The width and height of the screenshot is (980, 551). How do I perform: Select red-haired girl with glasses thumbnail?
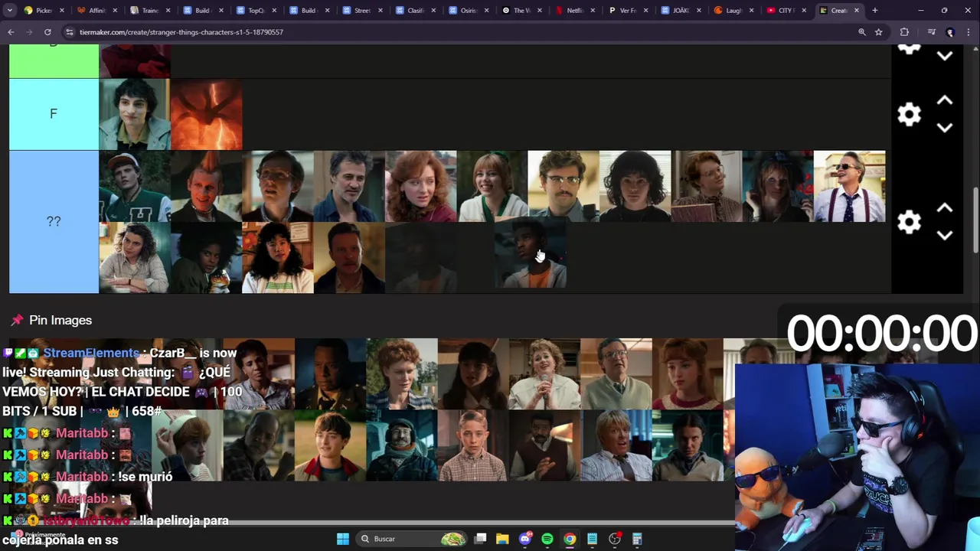(706, 186)
